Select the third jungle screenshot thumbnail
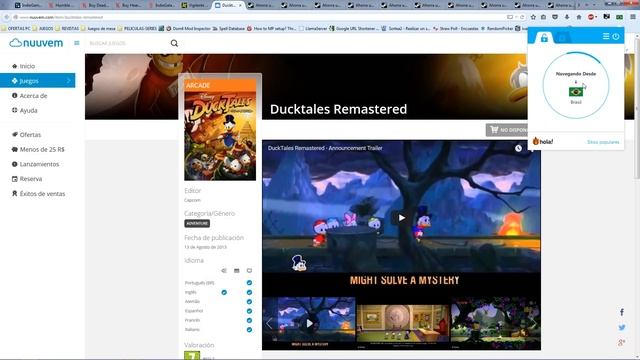Image resolution: width=640 pixels, height=360 pixels. pyautogui.click(x=496, y=323)
